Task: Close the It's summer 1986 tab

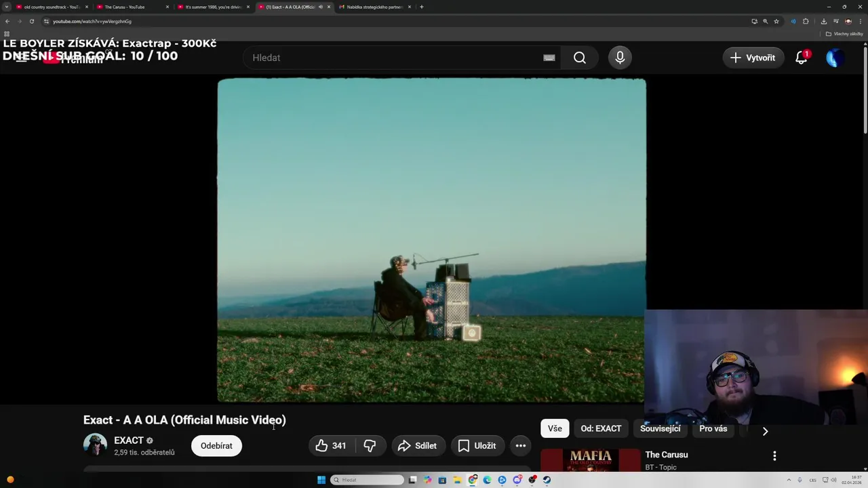Action: click(x=248, y=7)
